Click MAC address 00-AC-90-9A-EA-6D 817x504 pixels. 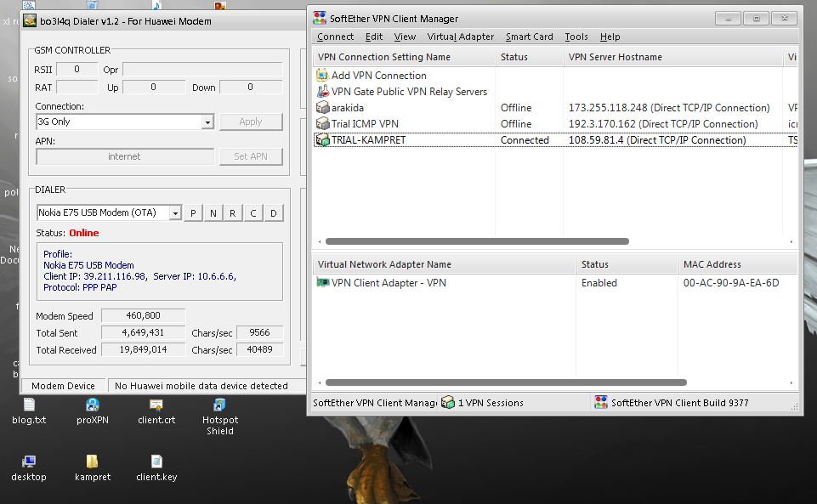(731, 283)
